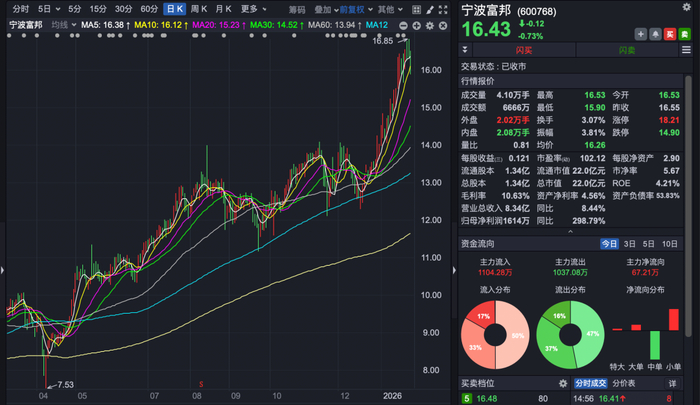The image size is (700, 405).
Task: Toggle the 筹码 chip distribution view
Action: pyautogui.click(x=298, y=8)
